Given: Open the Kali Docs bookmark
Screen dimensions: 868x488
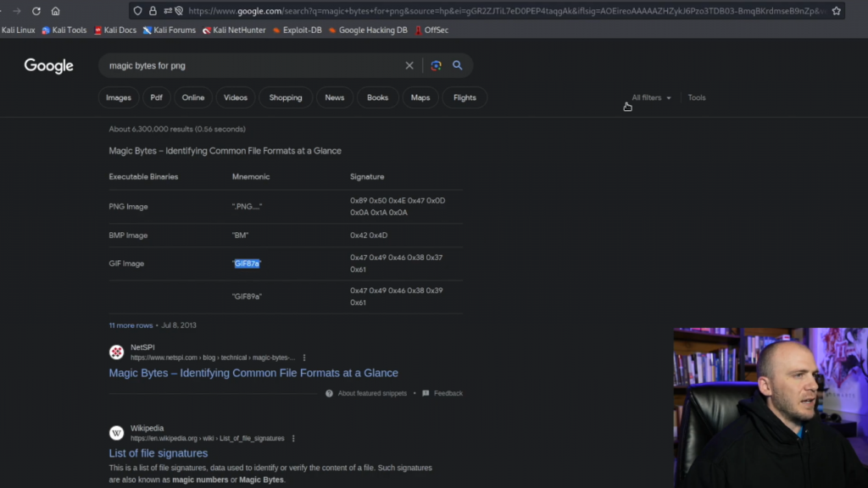Looking at the screenshot, I should click(115, 30).
